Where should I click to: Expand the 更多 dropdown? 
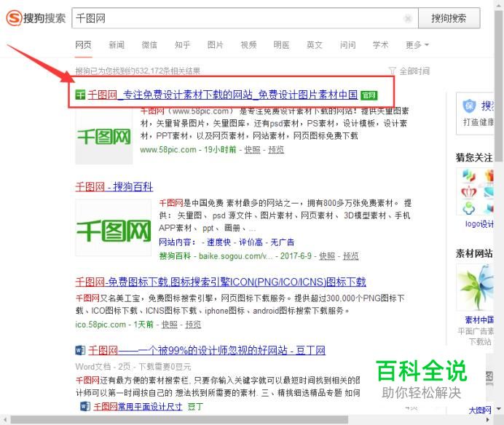pyautogui.click(x=417, y=44)
